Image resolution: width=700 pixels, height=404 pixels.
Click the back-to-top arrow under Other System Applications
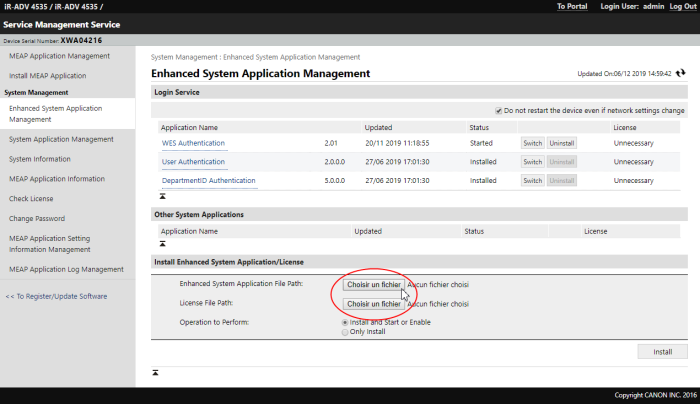[162, 244]
